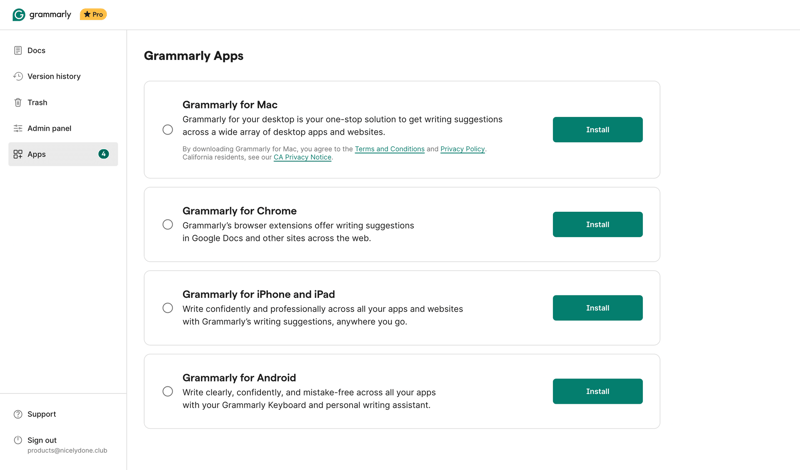Select the Grammarly for Android radio button

tap(168, 391)
